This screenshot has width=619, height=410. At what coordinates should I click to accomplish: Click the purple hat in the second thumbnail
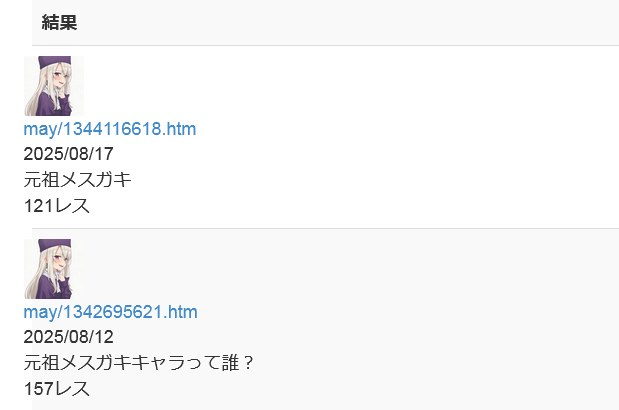pyautogui.click(x=55, y=245)
